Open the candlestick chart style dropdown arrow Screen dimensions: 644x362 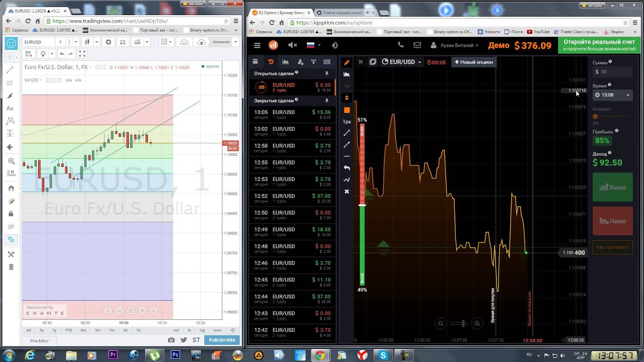pyautogui.click(x=96, y=42)
